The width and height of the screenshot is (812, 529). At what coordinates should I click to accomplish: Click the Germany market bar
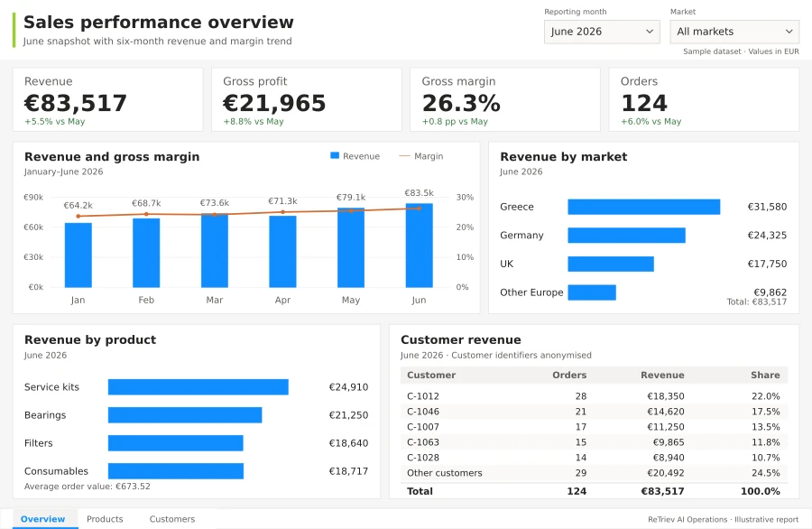coord(627,236)
